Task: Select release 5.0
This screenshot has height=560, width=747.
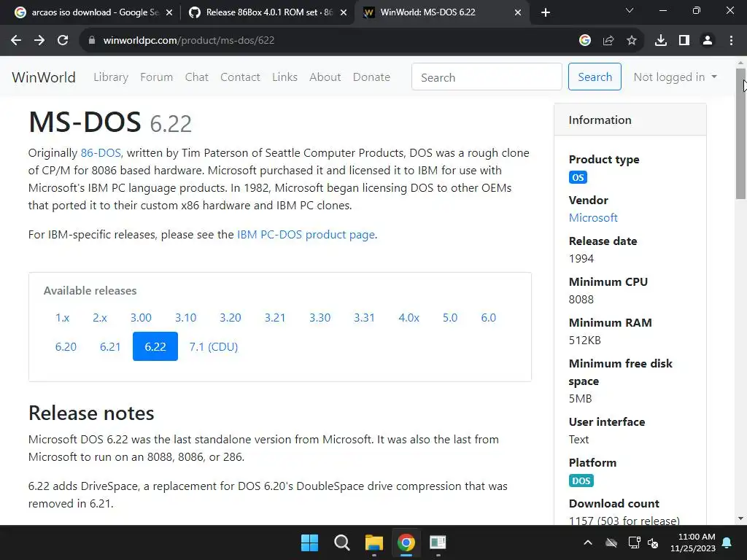Action: tap(449, 318)
